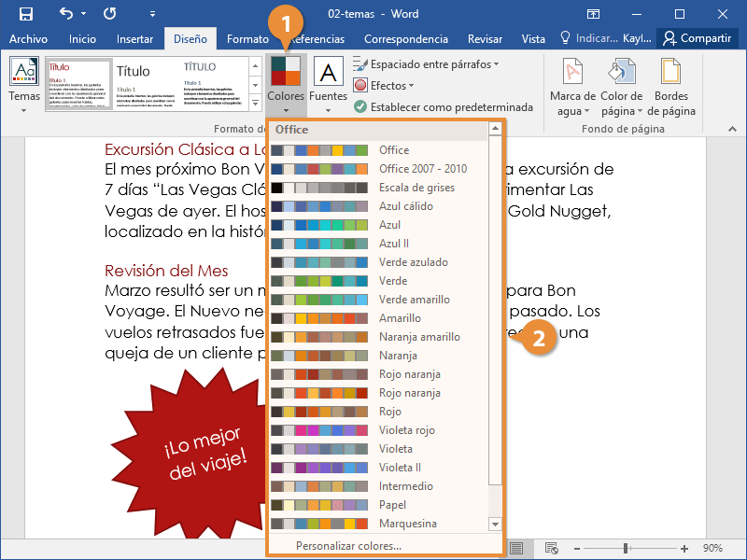Choose the Naranja amarillo palette
Image resolution: width=747 pixels, height=560 pixels.
(379, 337)
